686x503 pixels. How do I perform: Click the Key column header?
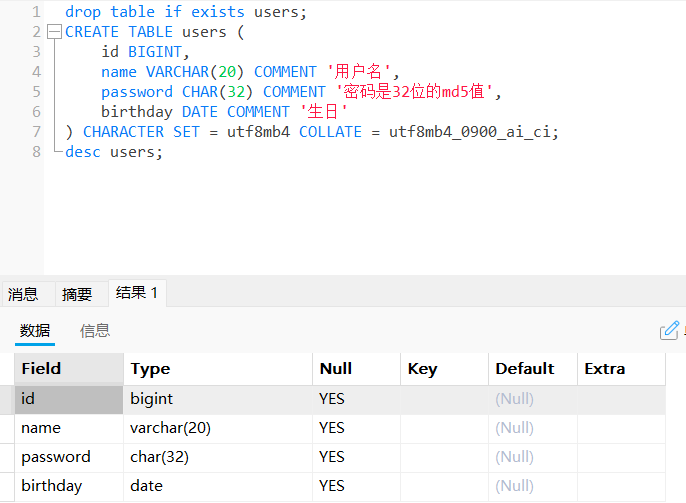pyautogui.click(x=444, y=369)
